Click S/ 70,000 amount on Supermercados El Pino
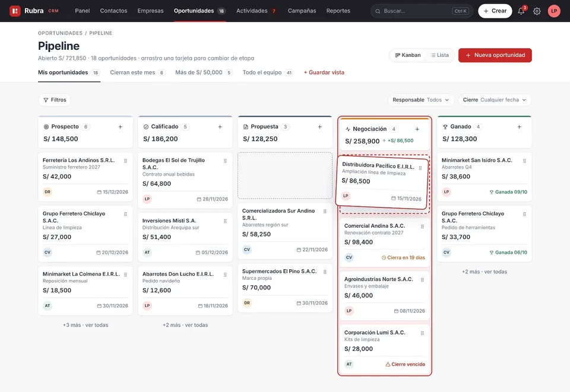Image resolution: width=570 pixels, height=392 pixels. click(256, 288)
